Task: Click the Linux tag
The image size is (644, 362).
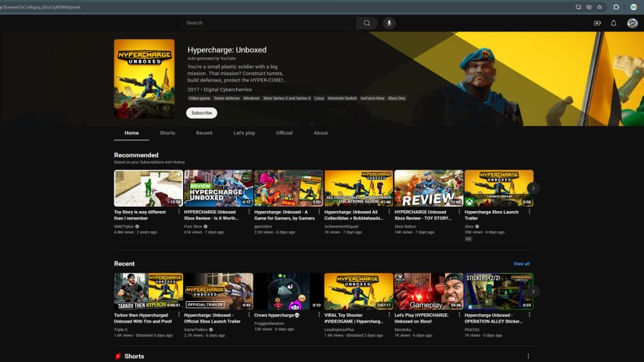Action: coord(319,99)
